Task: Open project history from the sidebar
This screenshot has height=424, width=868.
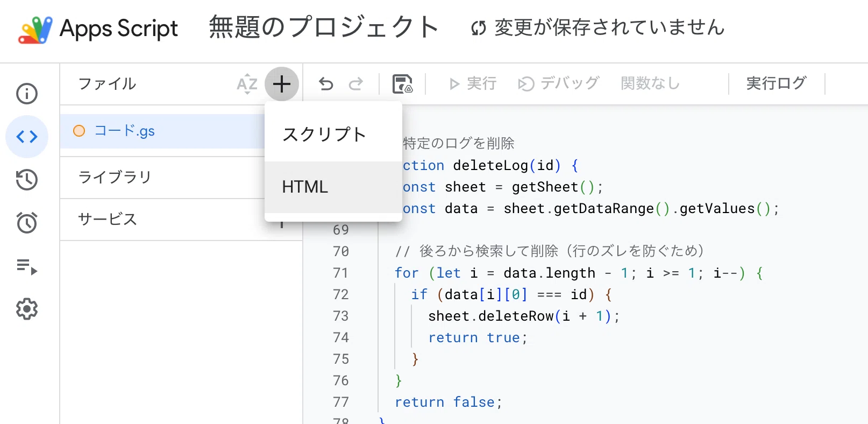Action: [x=27, y=180]
